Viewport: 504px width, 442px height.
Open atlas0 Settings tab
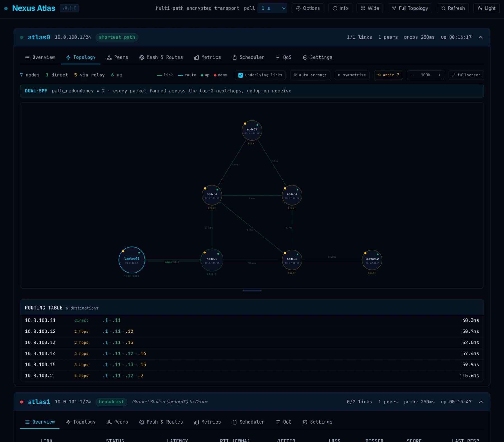[x=318, y=57]
